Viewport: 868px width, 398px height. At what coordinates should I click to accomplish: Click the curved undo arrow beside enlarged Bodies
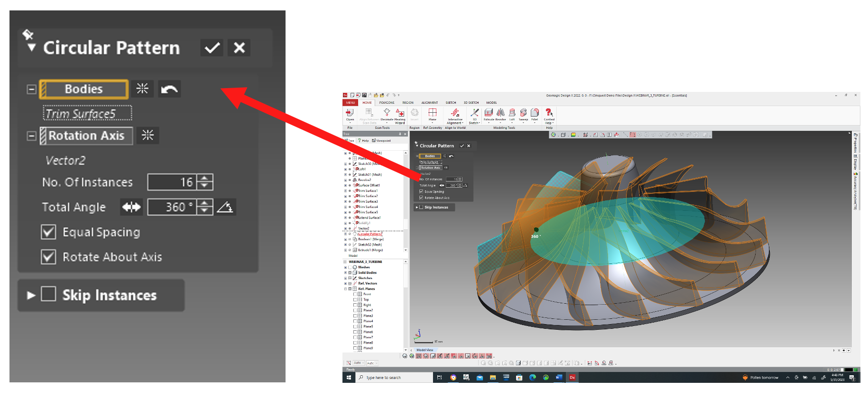pyautogui.click(x=169, y=89)
